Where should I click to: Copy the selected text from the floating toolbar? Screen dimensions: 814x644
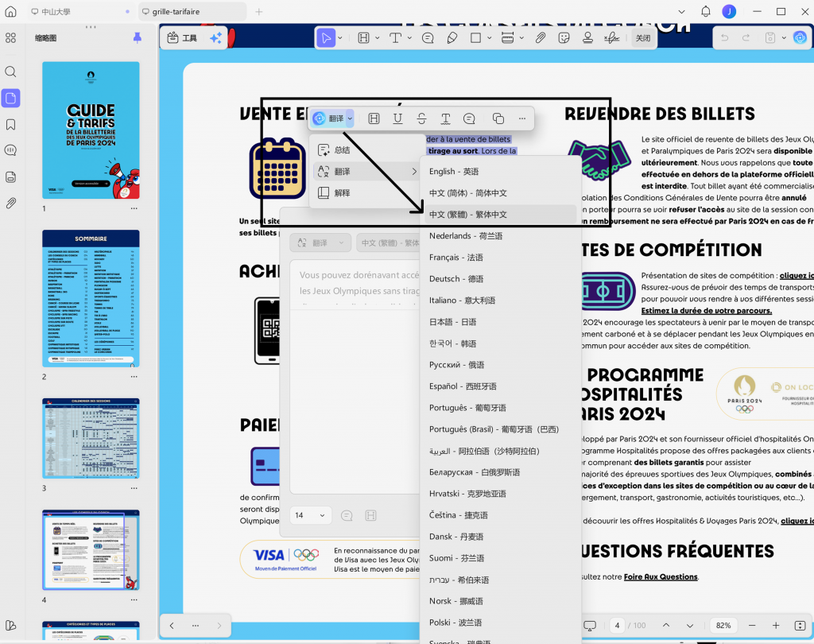[498, 118]
